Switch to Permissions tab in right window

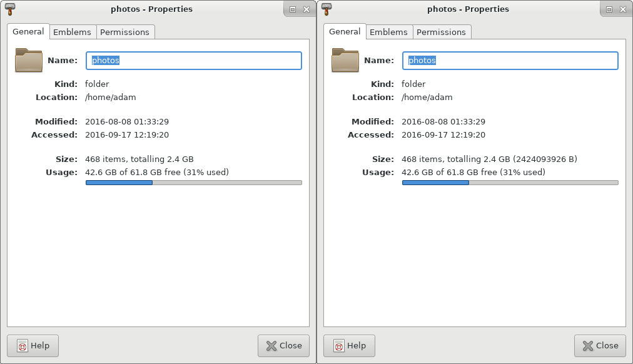[x=441, y=32]
